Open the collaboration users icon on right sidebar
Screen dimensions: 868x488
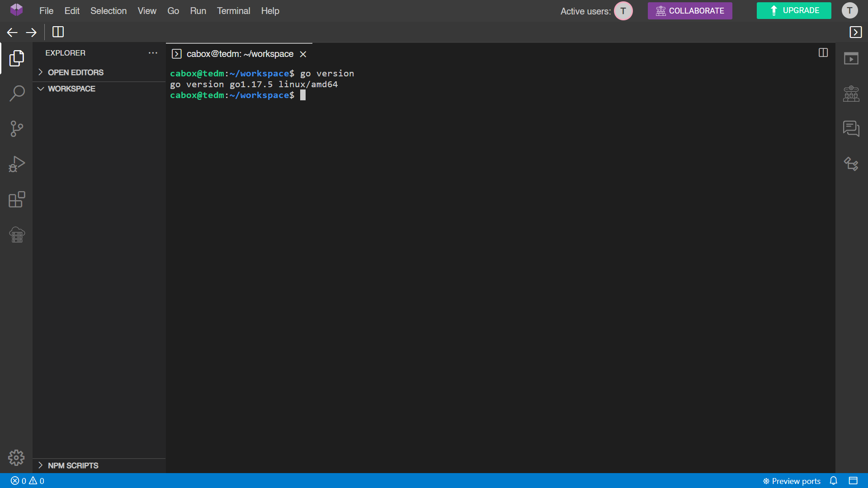point(851,94)
